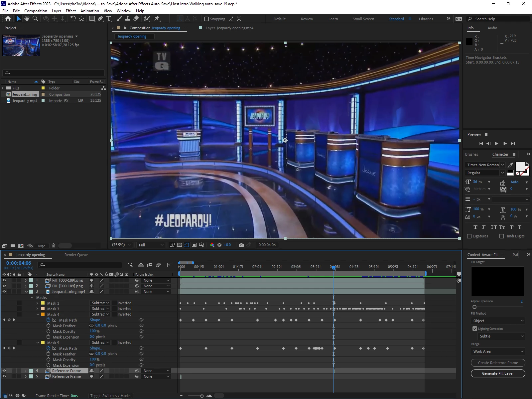The height and width of the screenshot is (399, 532).
Task: Choose the Zoom tool magnifier
Action: click(35, 19)
